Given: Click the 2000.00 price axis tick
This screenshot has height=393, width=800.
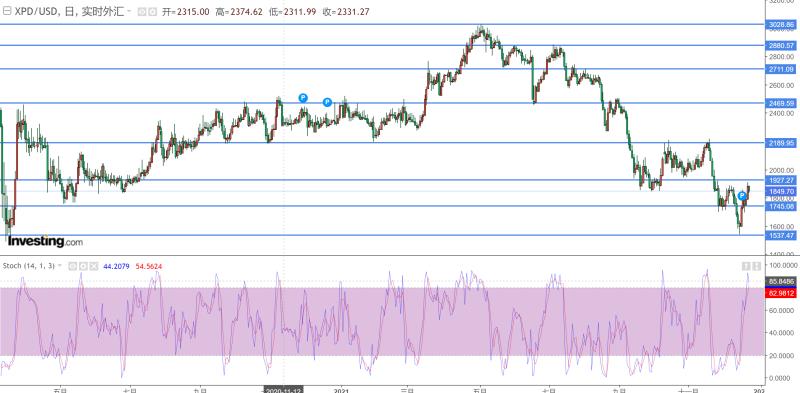Looking at the screenshot, I should pyautogui.click(x=782, y=171).
